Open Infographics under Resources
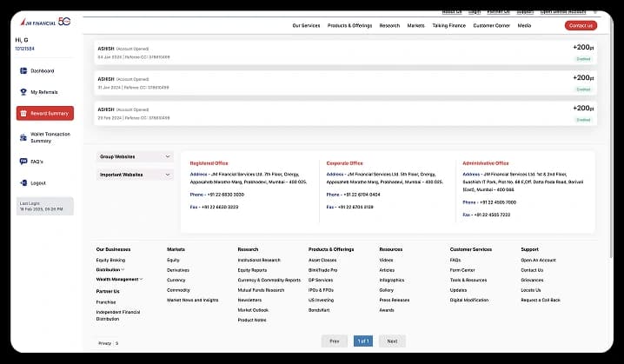 click(x=392, y=280)
